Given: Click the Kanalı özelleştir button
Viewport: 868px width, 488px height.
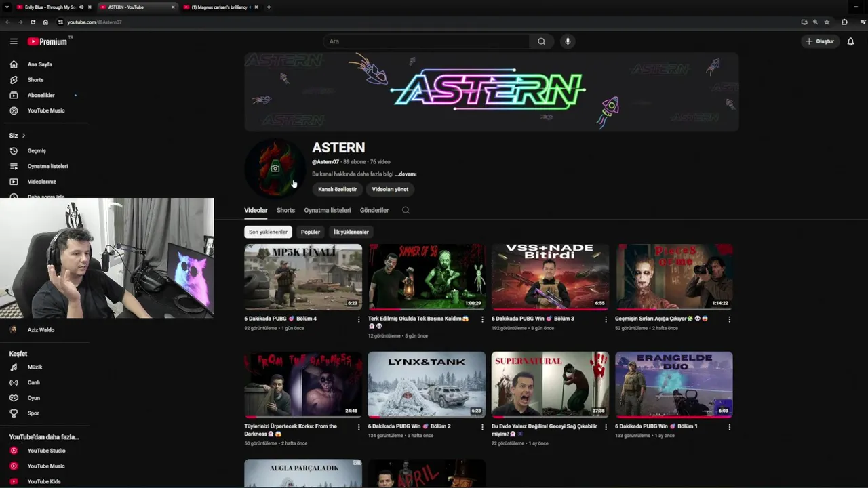Looking at the screenshot, I should point(338,189).
